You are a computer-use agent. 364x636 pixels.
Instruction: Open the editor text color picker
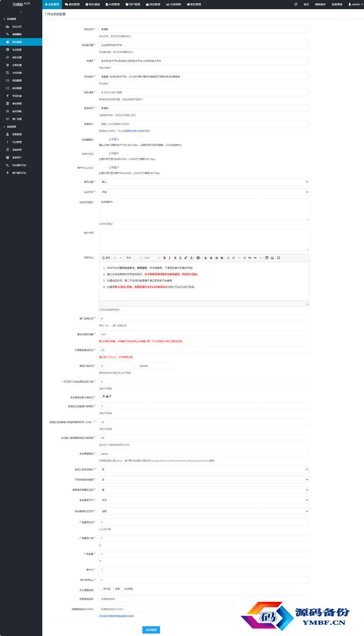192,258
